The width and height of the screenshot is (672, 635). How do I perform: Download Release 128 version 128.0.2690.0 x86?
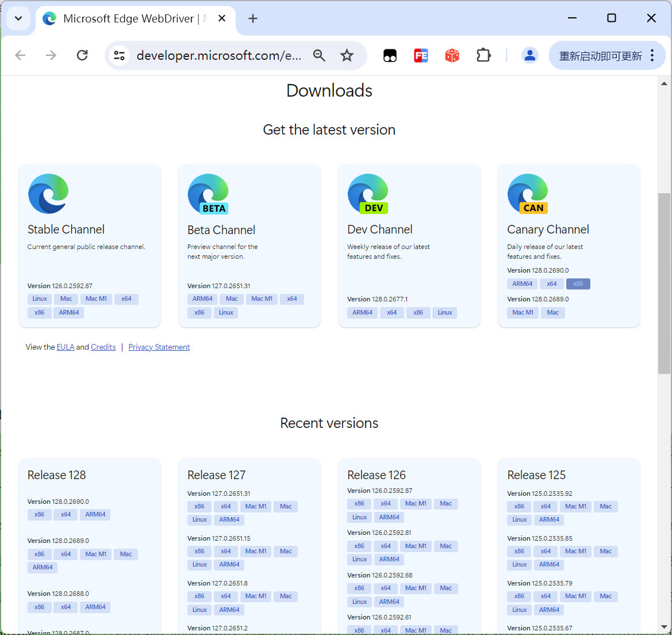point(40,515)
